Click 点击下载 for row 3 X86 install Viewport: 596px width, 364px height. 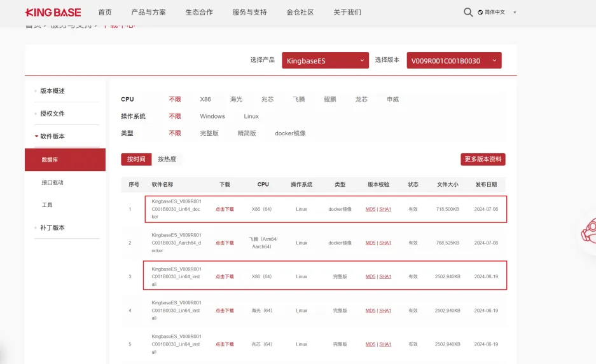coord(225,277)
